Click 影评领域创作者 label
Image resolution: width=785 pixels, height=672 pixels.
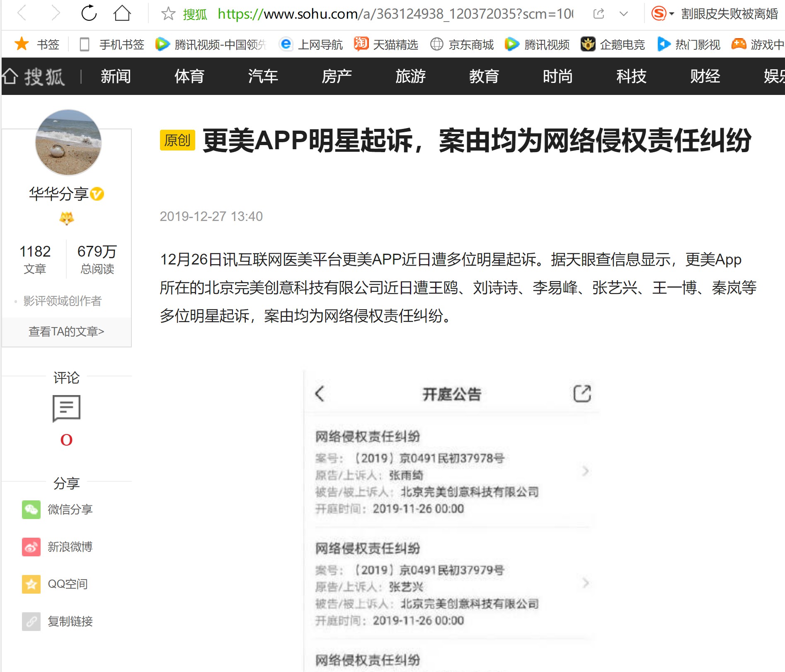point(62,301)
